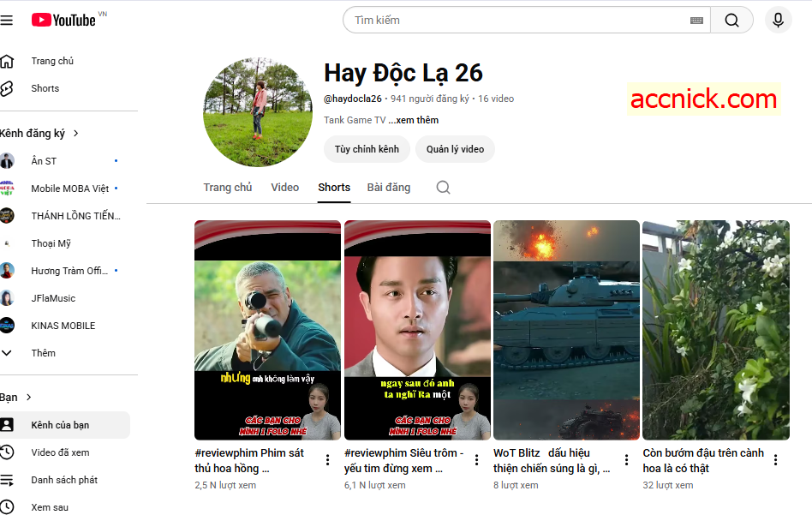Open JFlaMusic channel avatar
Image resolution: width=812 pixels, height=515 pixels.
7,298
